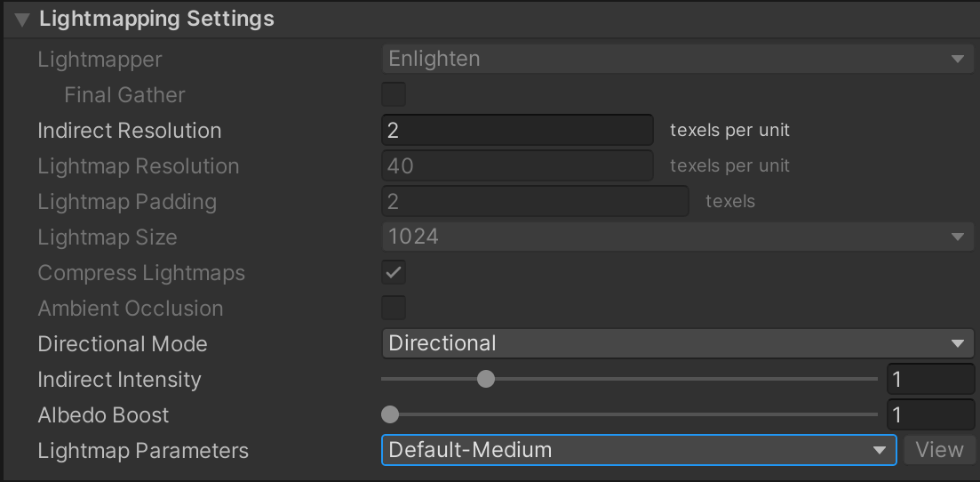The width and height of the screenshot is (980, 482).
Task: Open the Lightmap Parameters dropdown
Action: [x=638, y=450]
